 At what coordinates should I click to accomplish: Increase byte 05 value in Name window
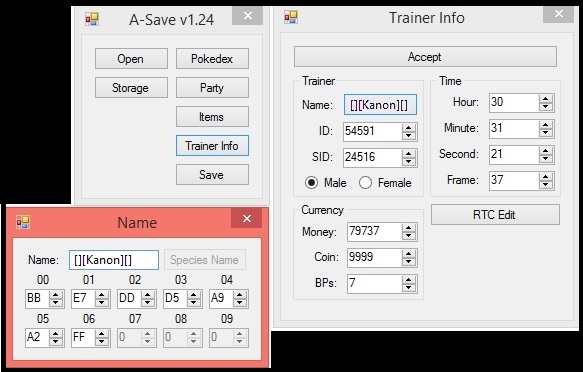click(x=56, y=334)
